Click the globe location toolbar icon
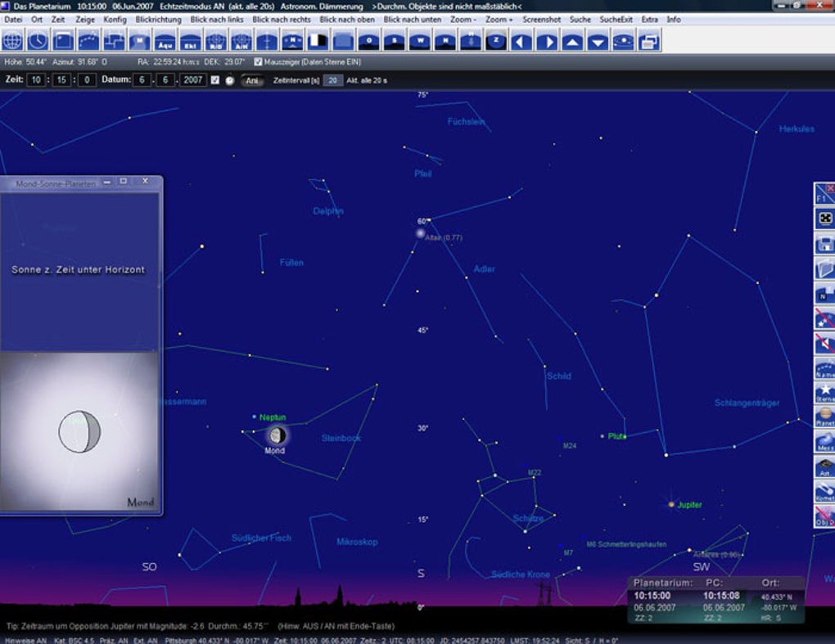Screen dimensions: 835x644 click(12, 41)
